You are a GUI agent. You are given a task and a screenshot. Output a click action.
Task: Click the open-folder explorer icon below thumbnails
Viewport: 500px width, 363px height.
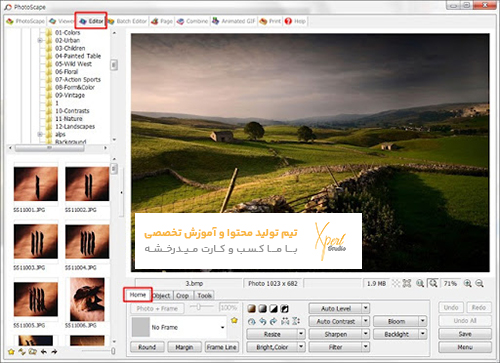(32, 351)
